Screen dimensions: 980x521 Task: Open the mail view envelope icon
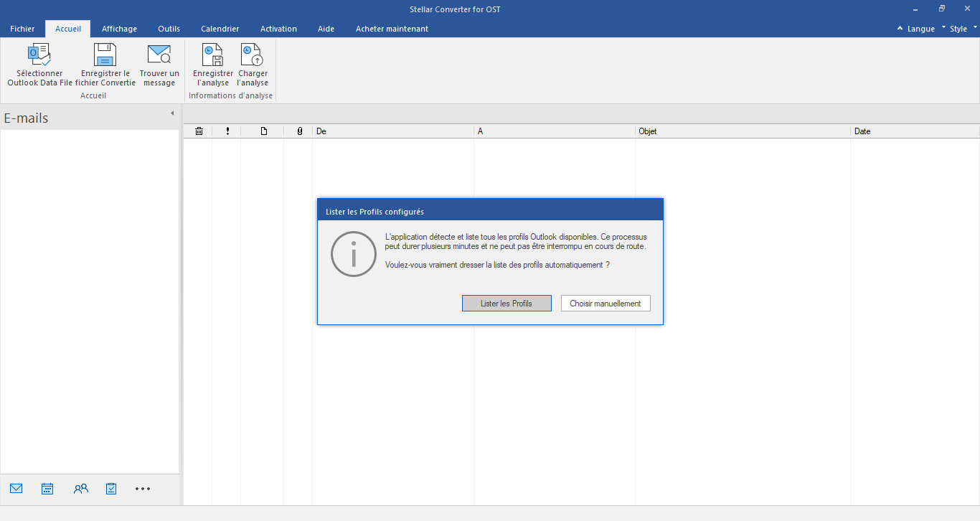17,489
